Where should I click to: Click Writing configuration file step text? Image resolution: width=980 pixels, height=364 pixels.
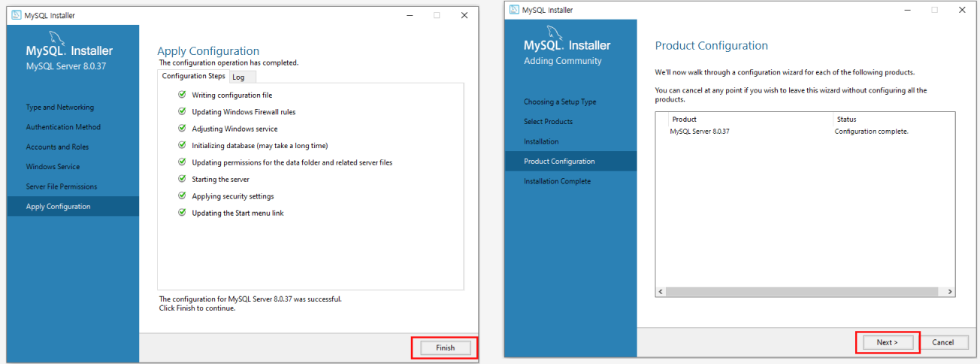pyautogui.click(x=232, y=96)
